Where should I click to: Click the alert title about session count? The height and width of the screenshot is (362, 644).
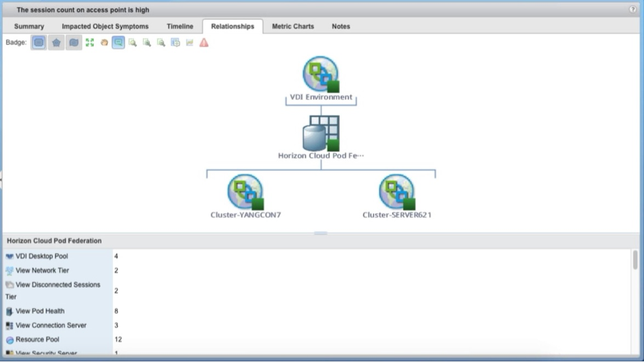pos(83,10)
